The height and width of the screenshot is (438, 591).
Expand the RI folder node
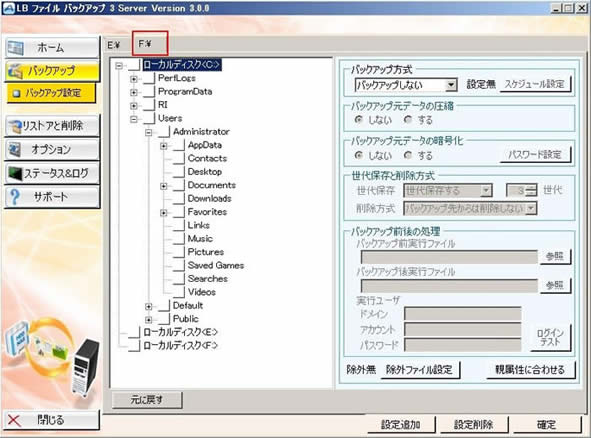click(x=133, y=106)
